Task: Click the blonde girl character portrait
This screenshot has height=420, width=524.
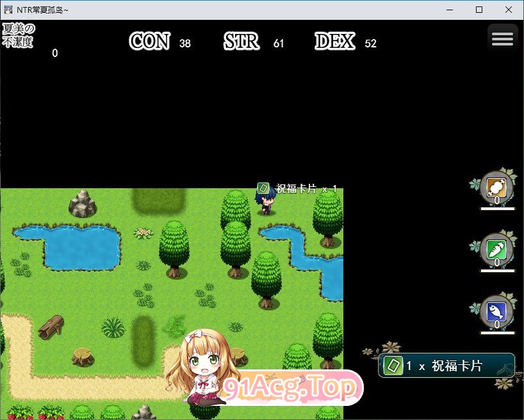Action: 203,367
